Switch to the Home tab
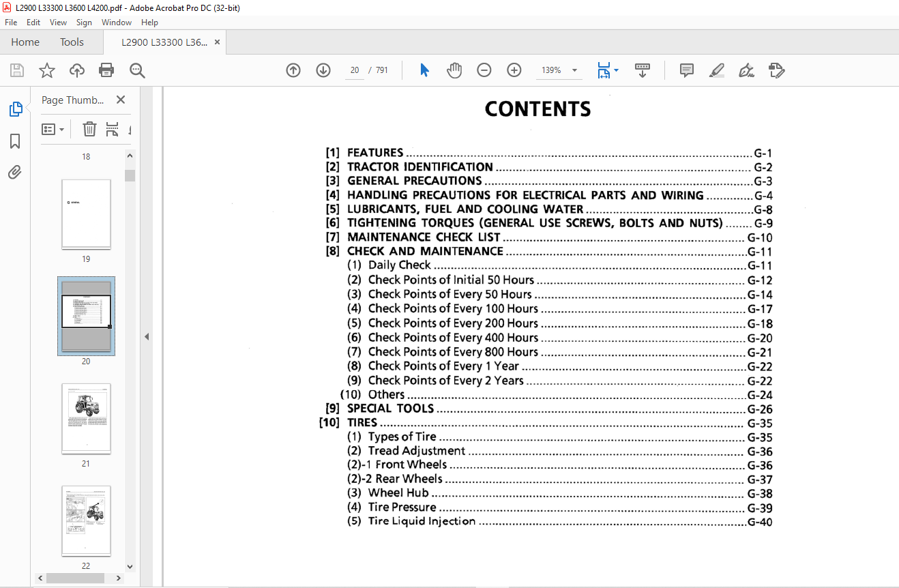 25,42
